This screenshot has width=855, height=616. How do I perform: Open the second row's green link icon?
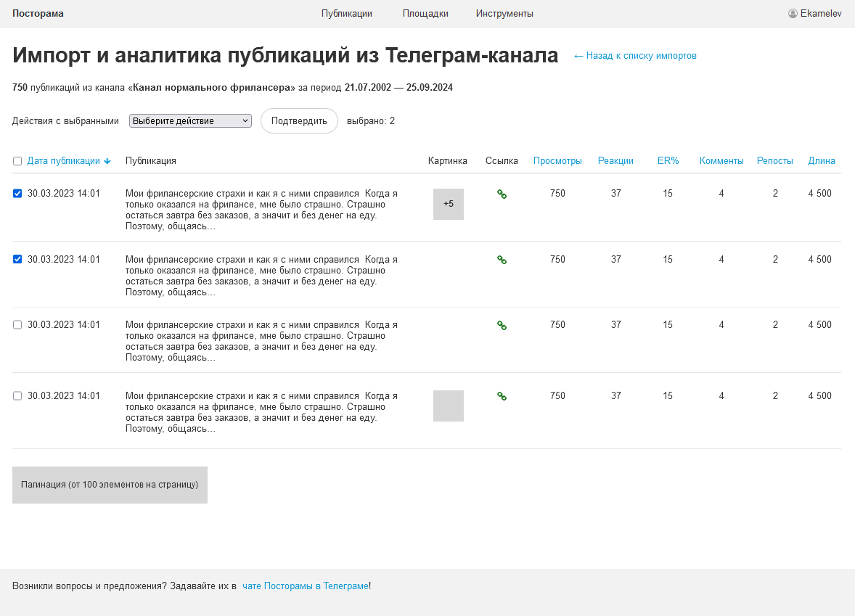(x=502, y=259)
